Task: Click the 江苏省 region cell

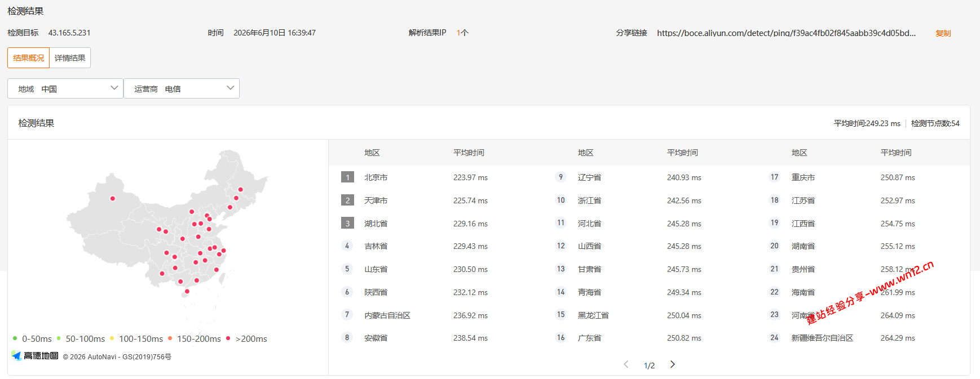Action: [x=803, y=200]
